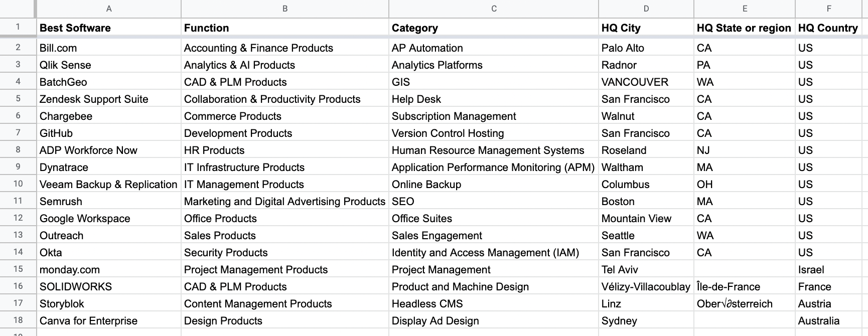
Task: Click Marketing and Digital Advertising Products cell
Action: pos(285,201)
